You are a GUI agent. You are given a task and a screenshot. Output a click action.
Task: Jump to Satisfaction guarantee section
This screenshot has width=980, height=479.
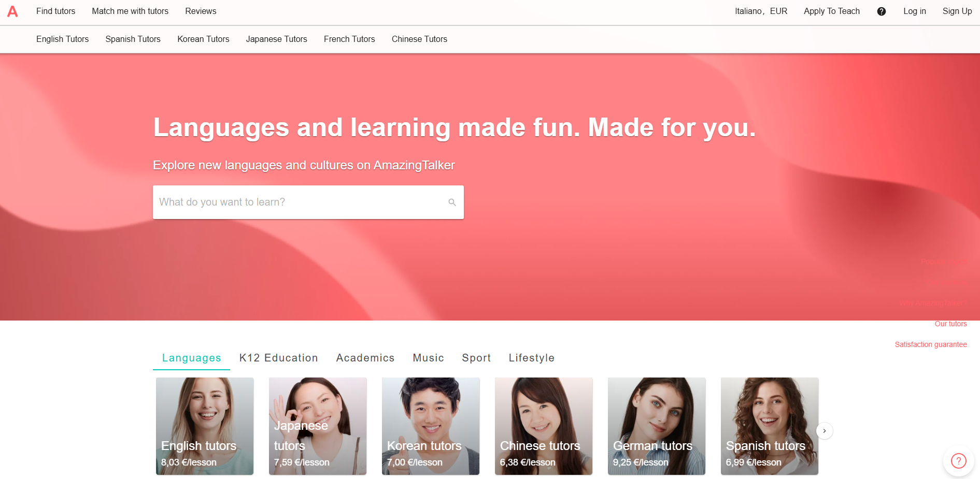931,345
